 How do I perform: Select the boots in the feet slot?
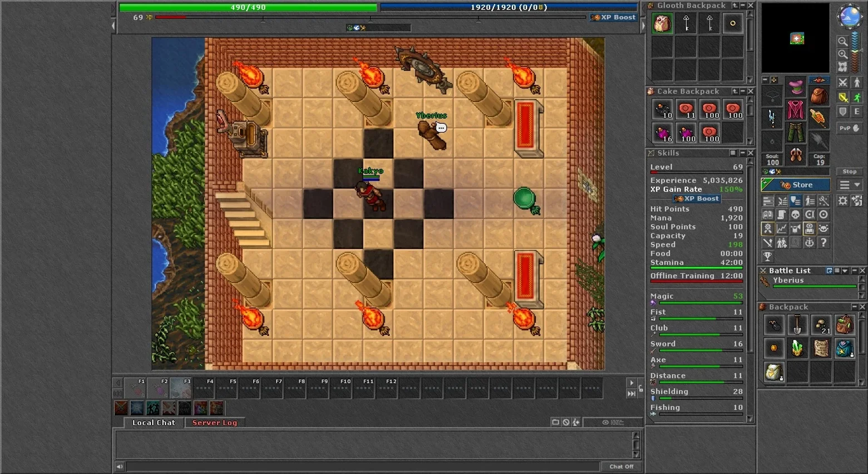point(796,155)
